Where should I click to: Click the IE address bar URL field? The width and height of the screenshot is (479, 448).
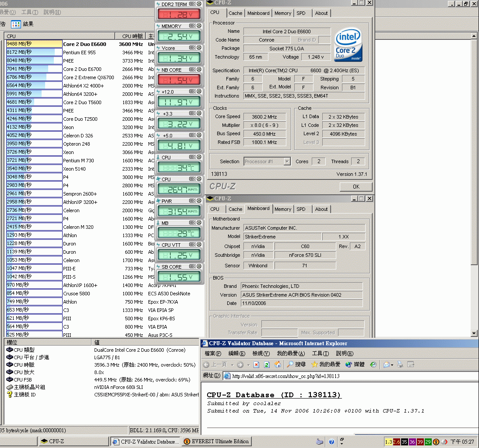coord(351,376)
